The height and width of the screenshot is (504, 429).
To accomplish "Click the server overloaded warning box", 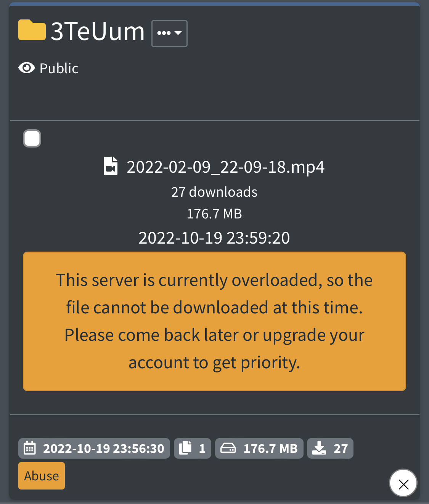I will 214,321.
